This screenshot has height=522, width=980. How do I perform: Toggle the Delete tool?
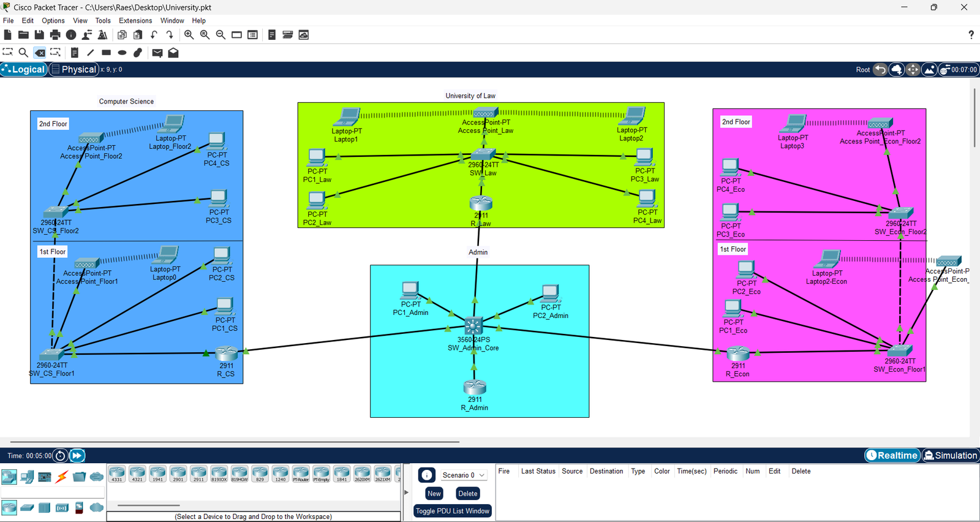pos(39,53)
